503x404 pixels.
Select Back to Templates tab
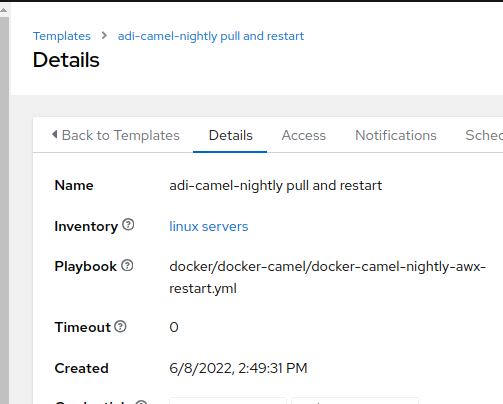[116, 135]
